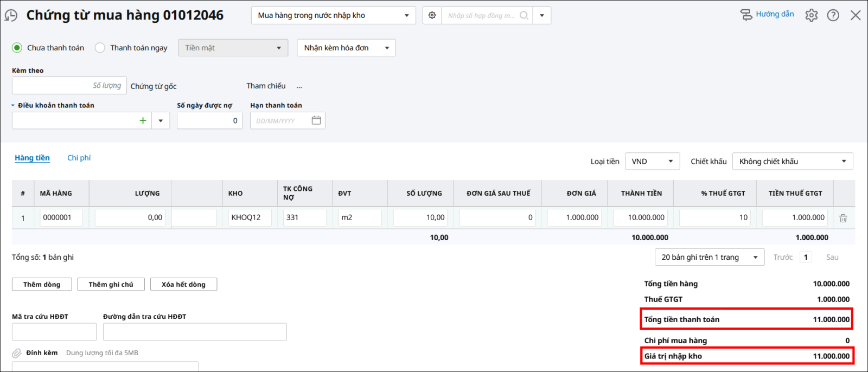The image size is (868, 372).
Task: Open the gear settings next to contract search
Action: click(x=432, y=16)
